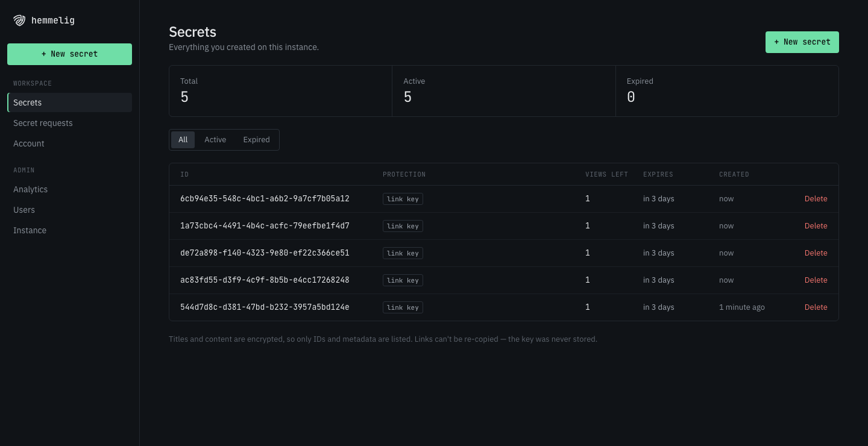Viewport: 868px width, 446px height.
Task: Go to Account page
Action: (69, 143)
